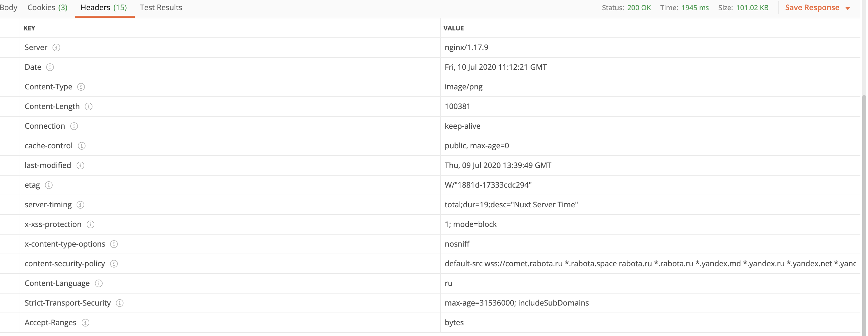Click the Strict-Transport-Security info icon
This screenshot has height=336, width=868.
point(120,303)
